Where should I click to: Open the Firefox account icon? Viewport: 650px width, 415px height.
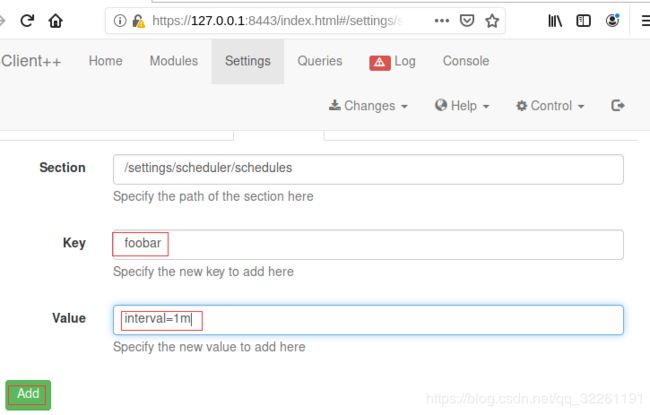612,20
